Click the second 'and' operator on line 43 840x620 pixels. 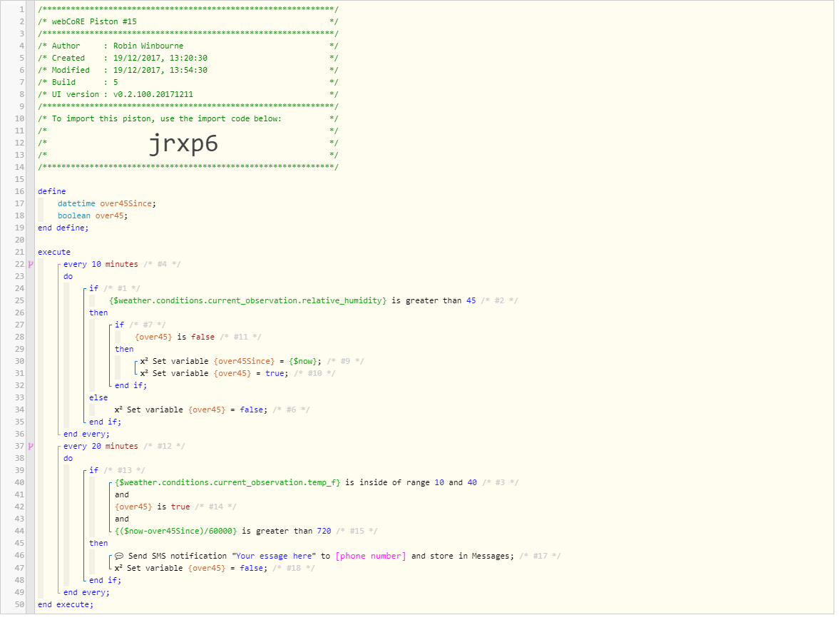coord(122,519)
